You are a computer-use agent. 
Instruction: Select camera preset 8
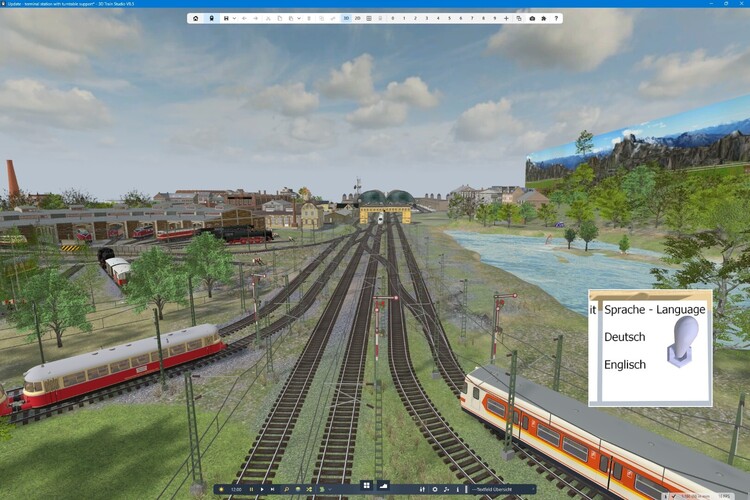coord(483,18)
